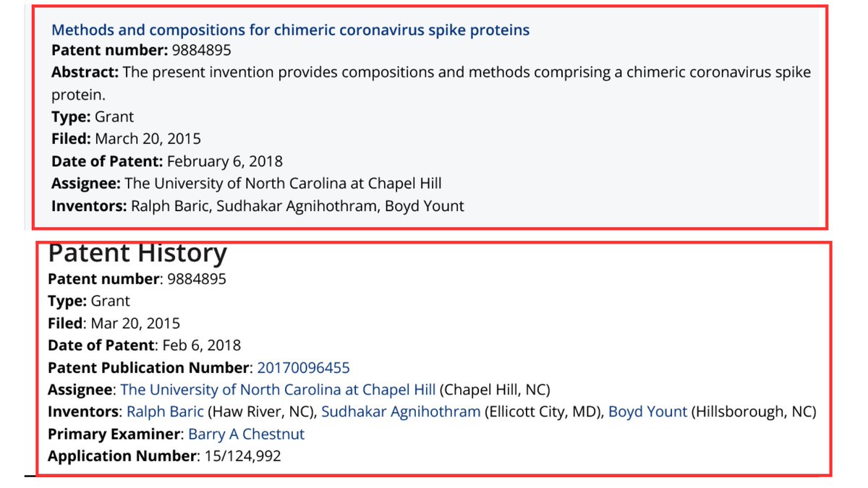Image resolution: width=868 pixels, height=488 pixels.
Task: Select patent number 9884895 in the summary card
Action: [202, 51]
